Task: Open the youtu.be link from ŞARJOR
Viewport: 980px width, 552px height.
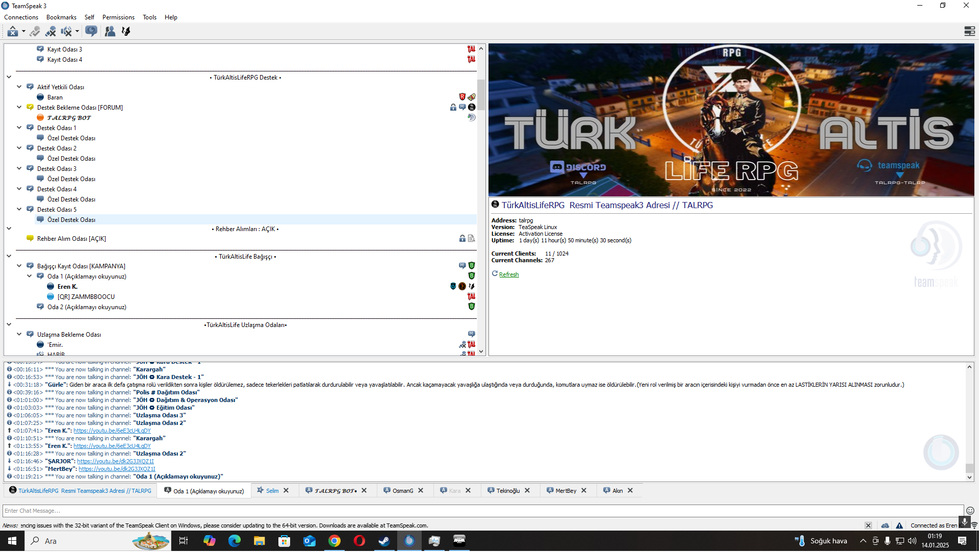Action: (115, 462)
